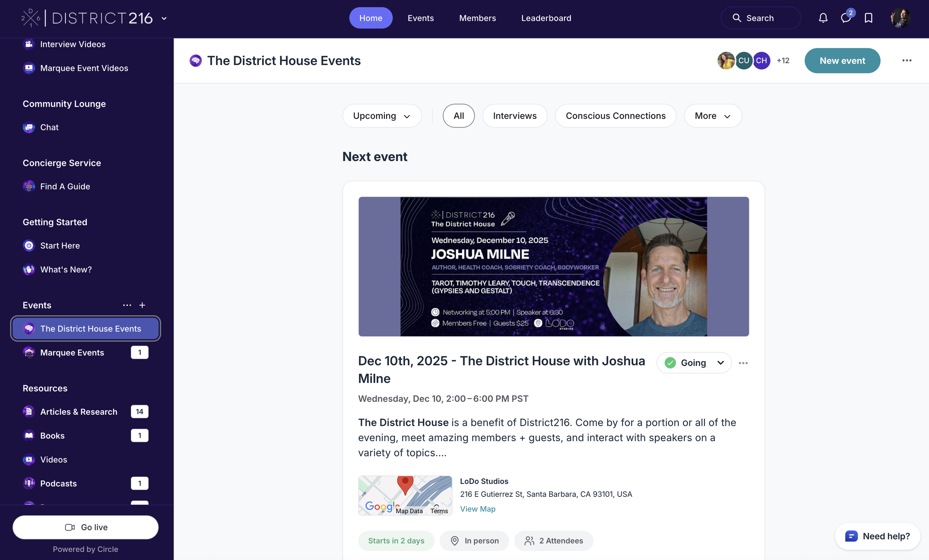
Task: Open the View Map link
Action: point(478,509)
